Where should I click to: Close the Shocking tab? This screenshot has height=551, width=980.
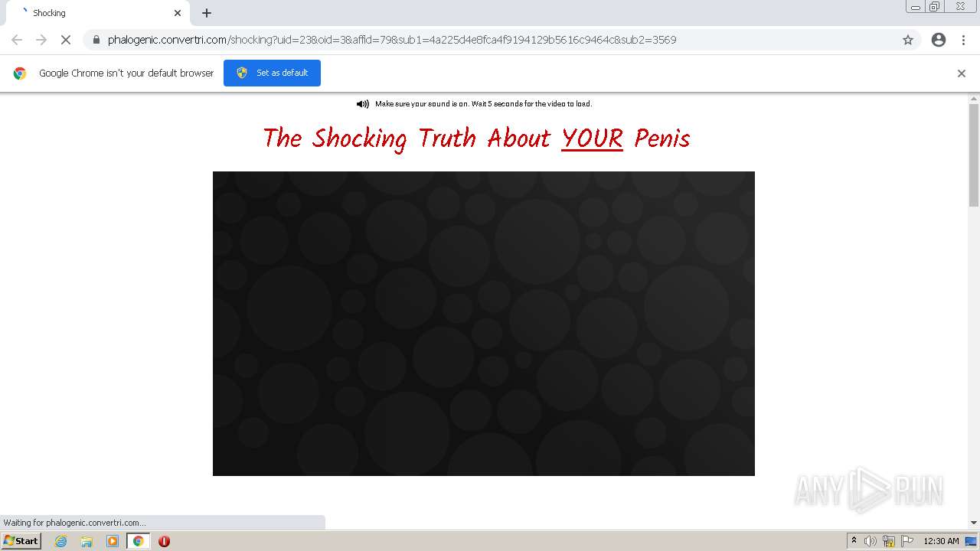[178, 13]
